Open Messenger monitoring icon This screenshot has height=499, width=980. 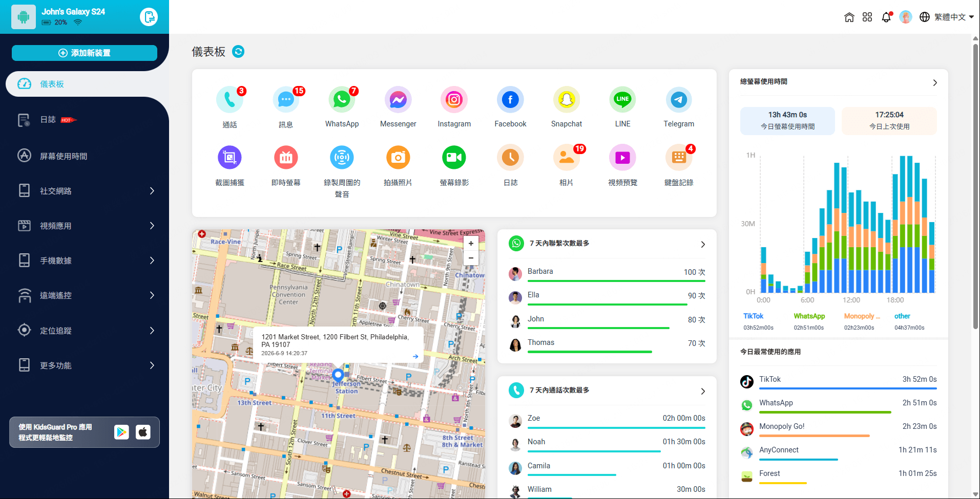pos(398,100)
